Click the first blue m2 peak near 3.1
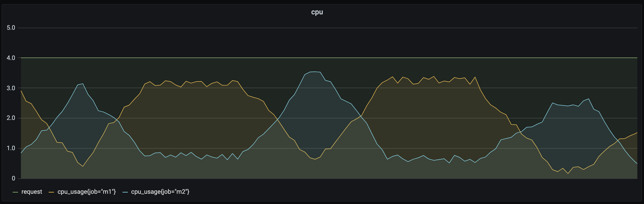The width and height of the screenshot is (644, 204). coord(83,84)
